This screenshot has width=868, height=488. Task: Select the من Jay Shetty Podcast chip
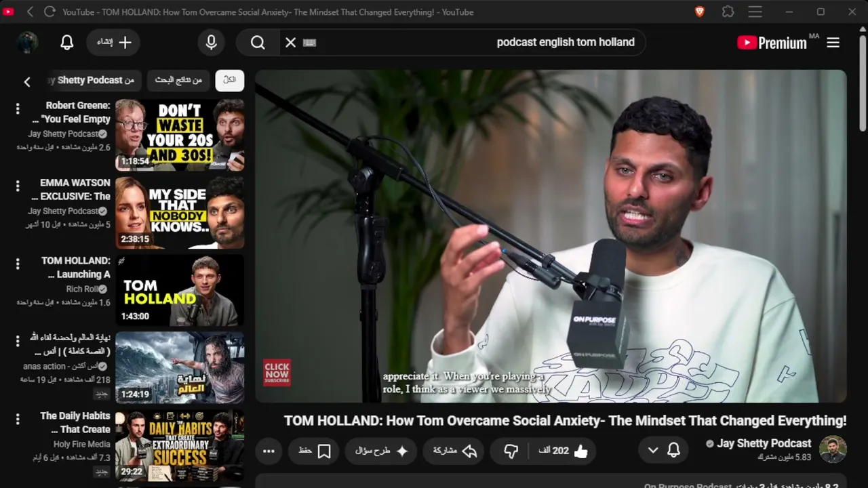[x=94, y=80]
